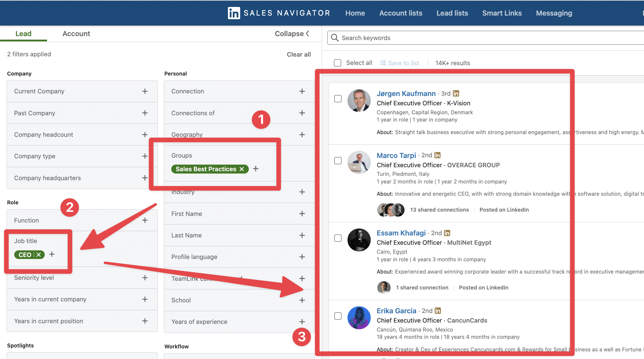Open Erika Garcia's profile link
The width and height of the screenshot is (644, 359).
coord(397,311)
